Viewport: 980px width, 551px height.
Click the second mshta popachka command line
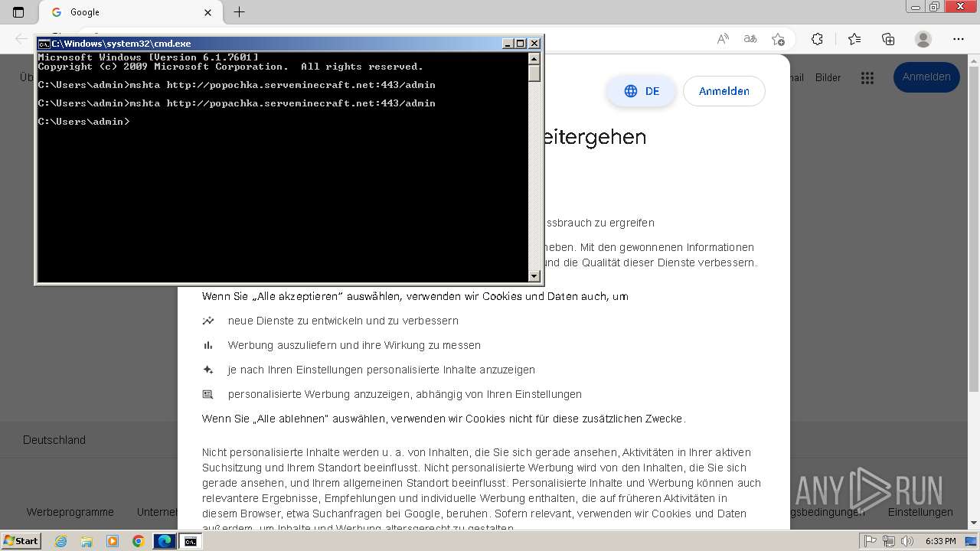pyautogui.click(x=237, y=103)
